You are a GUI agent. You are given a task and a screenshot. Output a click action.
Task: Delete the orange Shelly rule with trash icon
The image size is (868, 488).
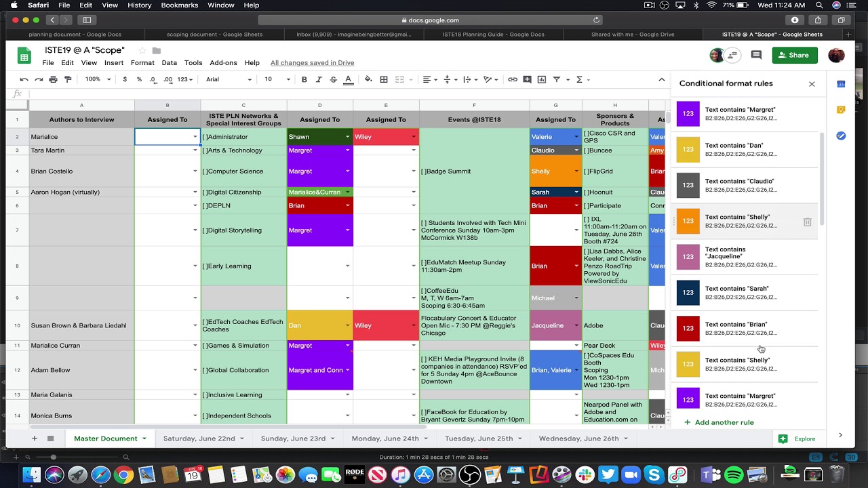click(807, 222)
